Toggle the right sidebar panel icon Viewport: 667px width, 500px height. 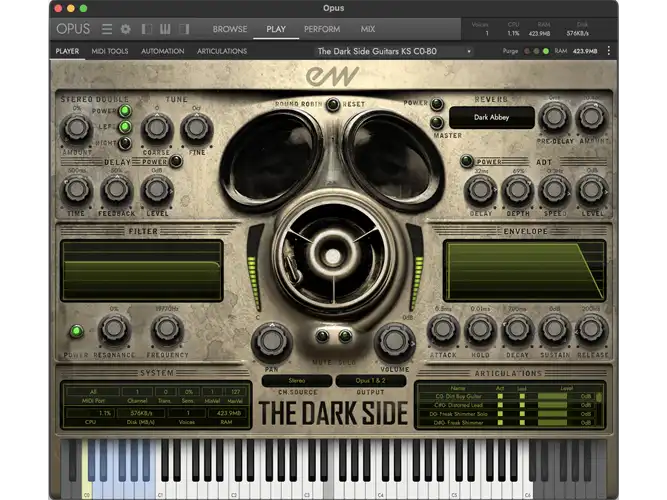[184, 29]
